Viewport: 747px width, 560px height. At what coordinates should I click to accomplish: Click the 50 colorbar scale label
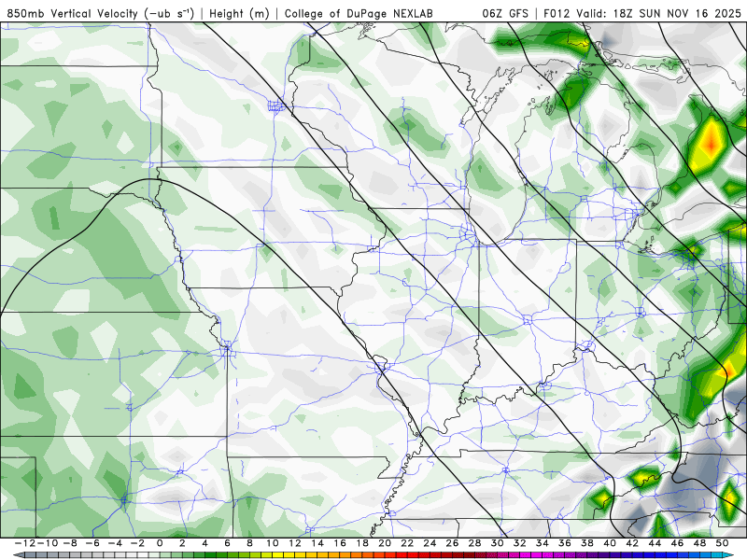click(722, 543)
